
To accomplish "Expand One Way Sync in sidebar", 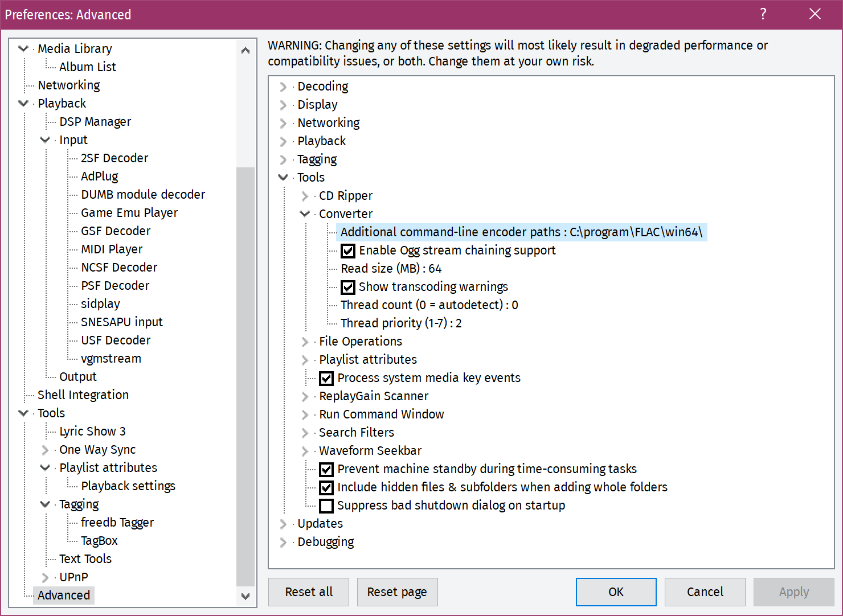I will pyautogui.click(x=45, y=450).
